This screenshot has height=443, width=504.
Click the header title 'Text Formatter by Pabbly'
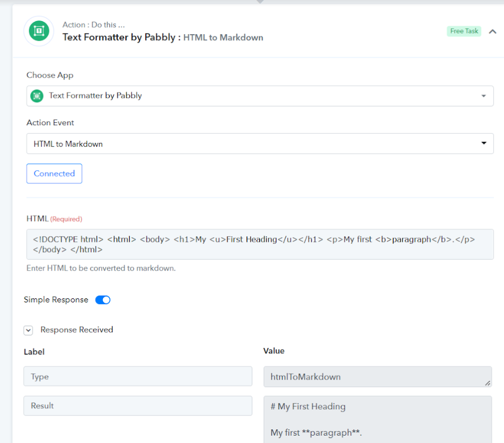119,37
